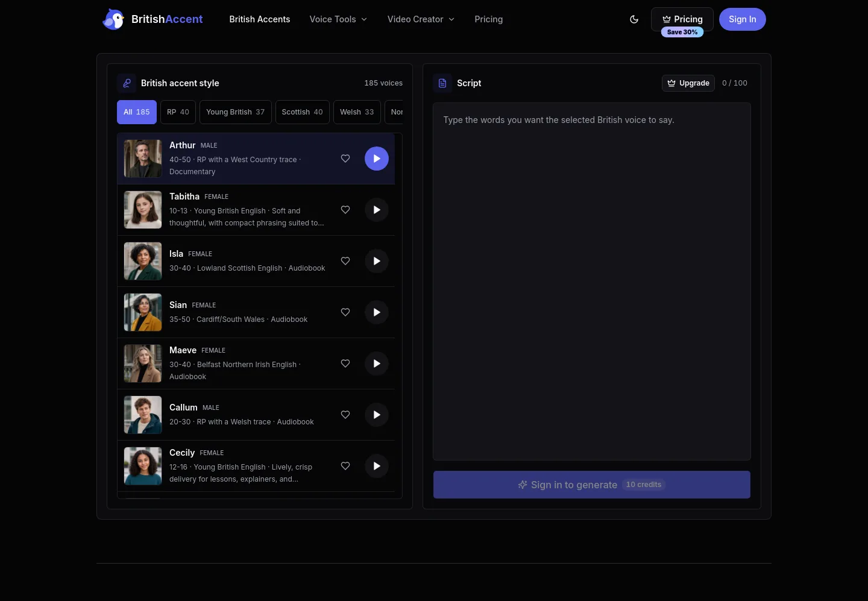Screen dimensions: 868x601
Task: Play Arthur's voice preview
Action: [377, 159]
